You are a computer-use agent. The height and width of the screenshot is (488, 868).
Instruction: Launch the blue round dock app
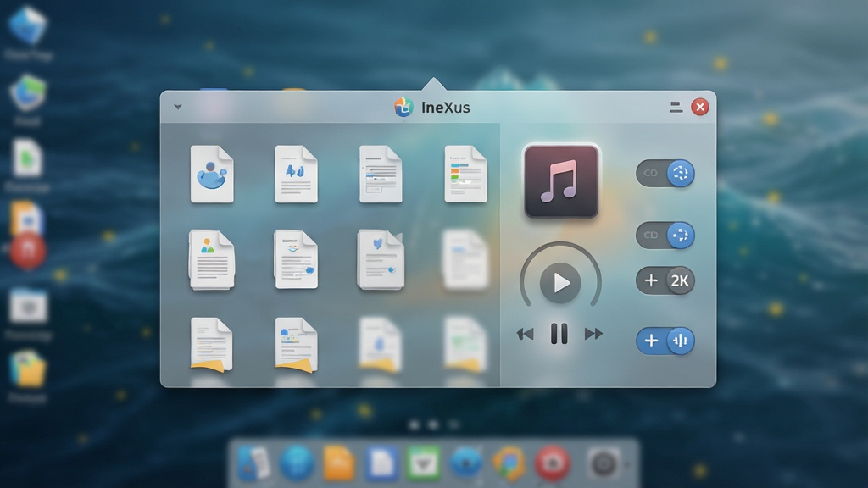466,463
